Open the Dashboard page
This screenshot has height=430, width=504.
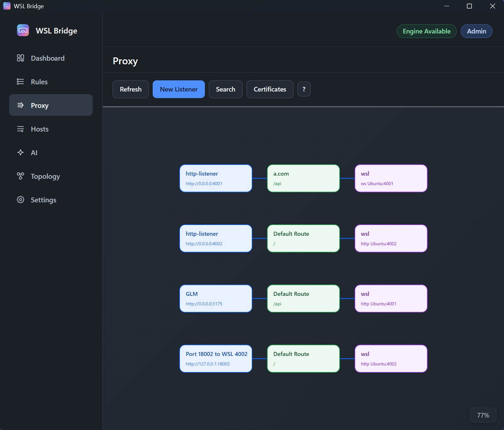pyautogui.click(x=51, y=58)
